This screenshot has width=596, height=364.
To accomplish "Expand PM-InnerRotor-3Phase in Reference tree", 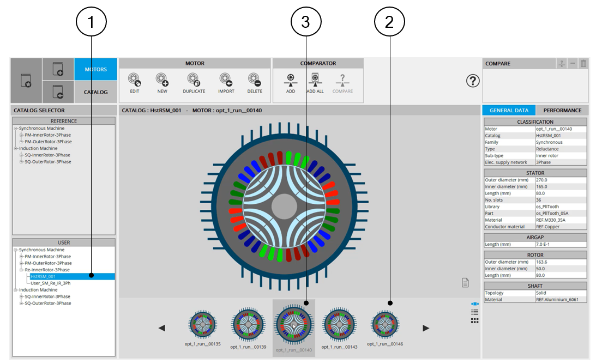I will 21,135.
